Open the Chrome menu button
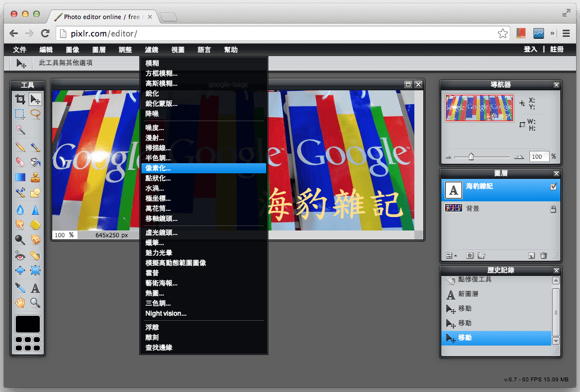The height and width of the screenshot is (392, 580). 567,34
